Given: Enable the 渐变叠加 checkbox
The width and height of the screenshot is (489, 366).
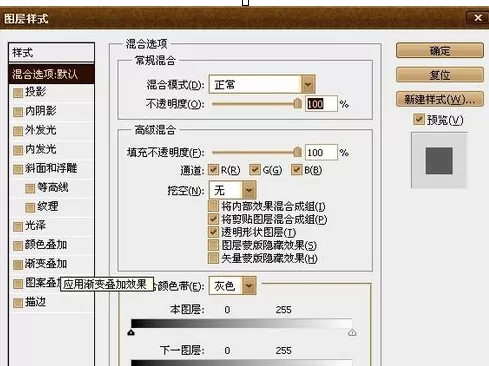Looking at the screenshot, I should [18, 265].
